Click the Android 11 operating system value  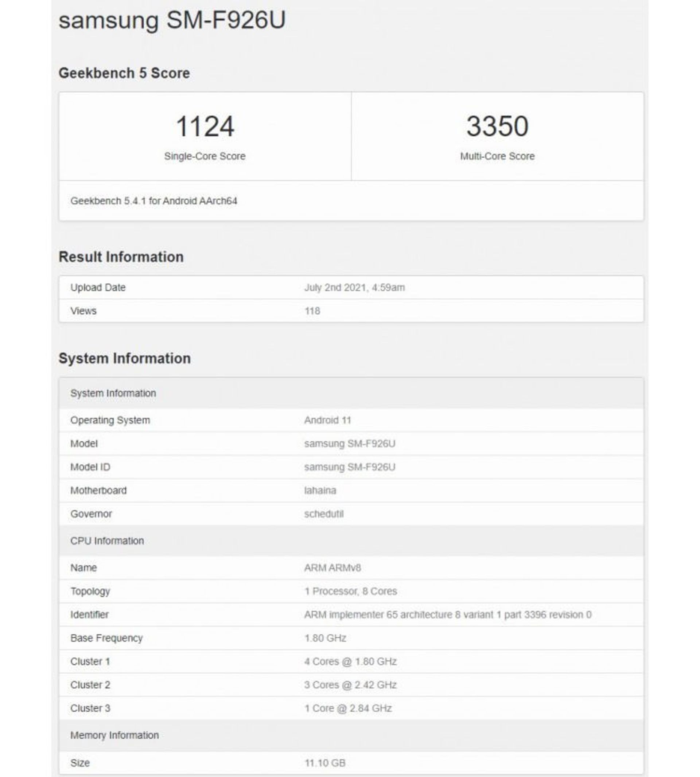(x=327, y=420)
